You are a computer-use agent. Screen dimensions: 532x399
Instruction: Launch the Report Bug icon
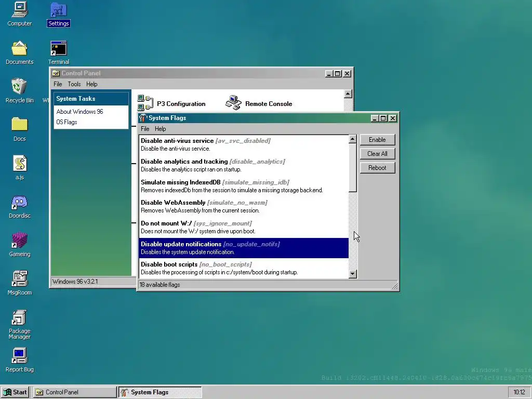coord(20,360)
